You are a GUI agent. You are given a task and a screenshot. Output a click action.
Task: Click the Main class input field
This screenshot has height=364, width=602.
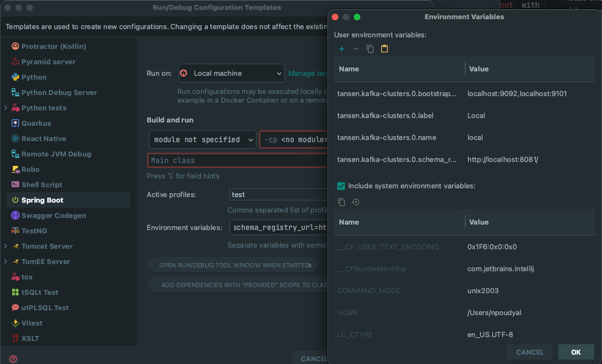point(237,160)
